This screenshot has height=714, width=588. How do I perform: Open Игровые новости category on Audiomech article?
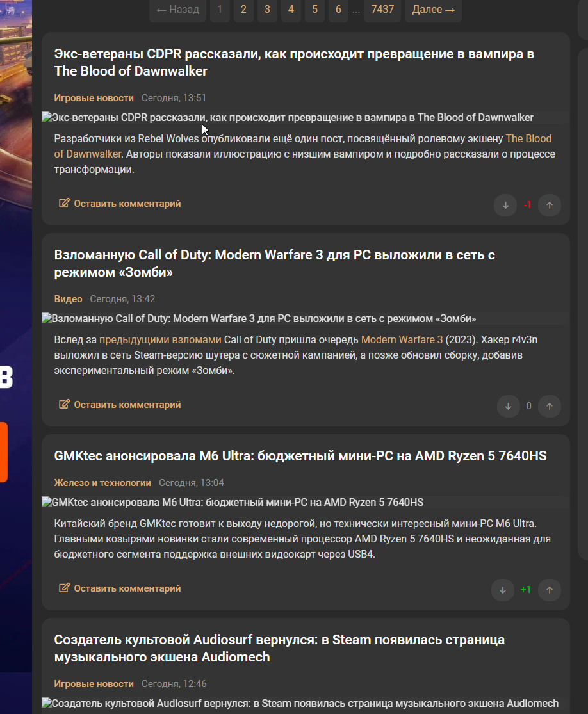tap(94, 684)
